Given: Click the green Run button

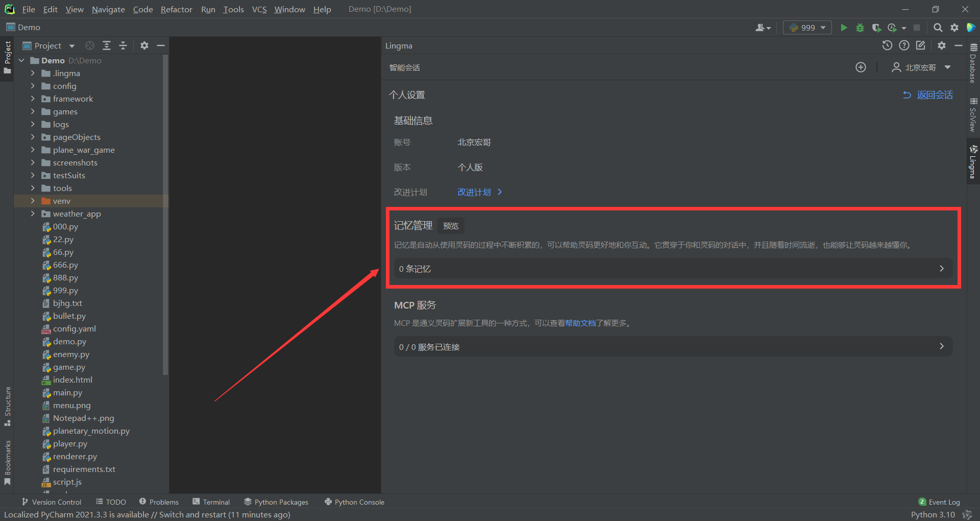Looking at the screenshot, I should (x=844, y=28).
